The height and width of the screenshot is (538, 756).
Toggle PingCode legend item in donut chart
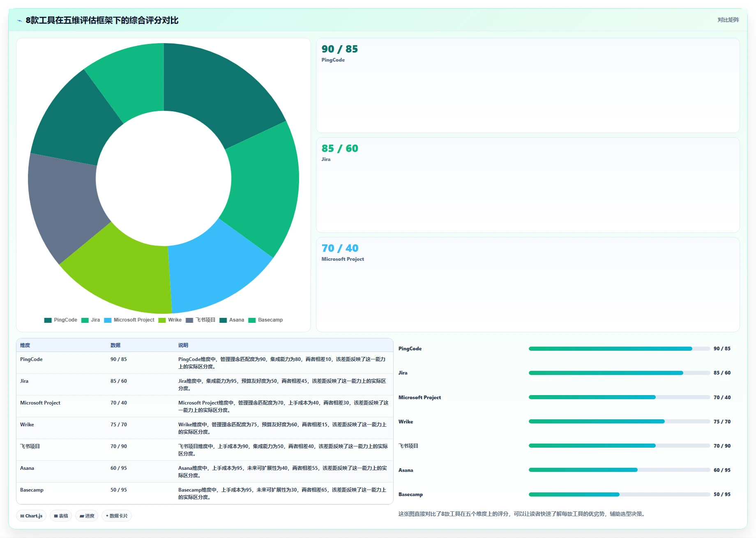(60, 320)
